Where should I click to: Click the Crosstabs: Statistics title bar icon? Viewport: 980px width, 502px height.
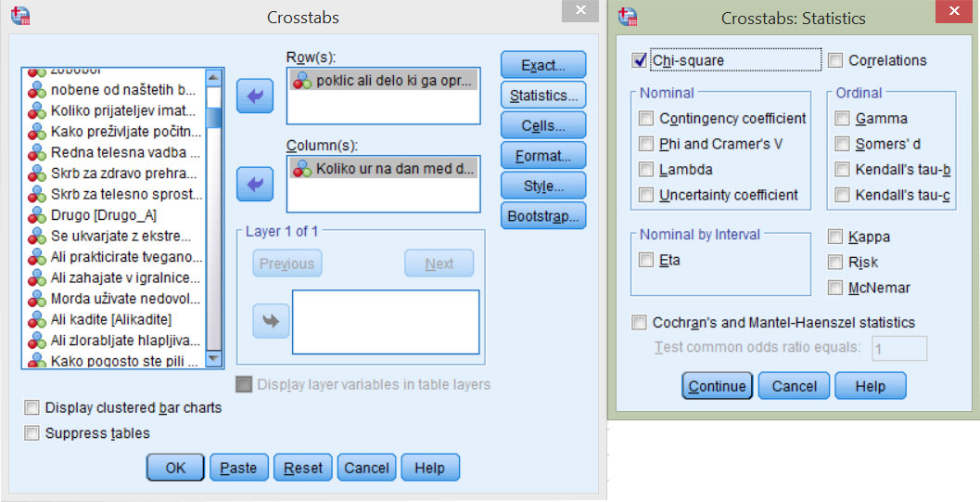628,16
